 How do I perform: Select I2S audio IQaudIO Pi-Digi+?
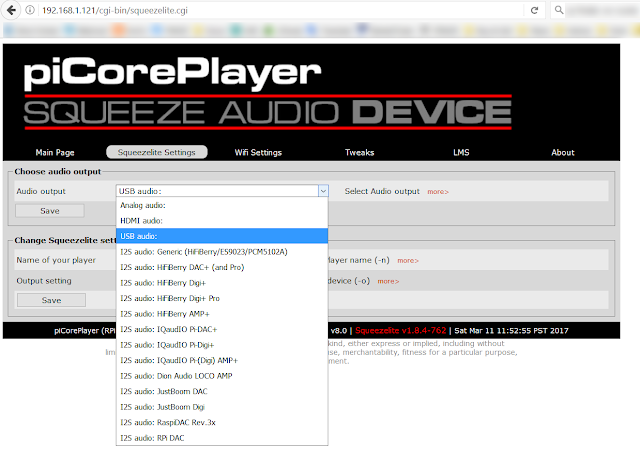(222, 345)
